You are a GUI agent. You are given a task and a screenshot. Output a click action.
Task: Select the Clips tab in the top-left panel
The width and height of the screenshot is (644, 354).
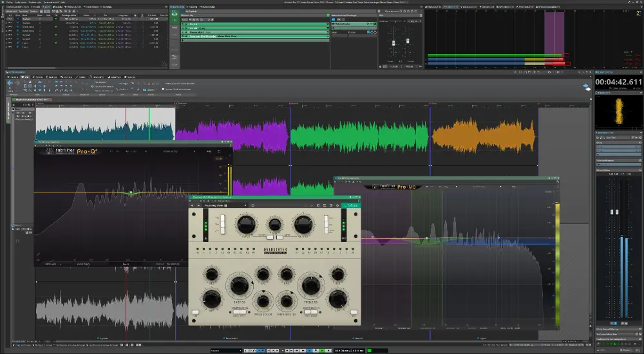pyautogui.click(x=46, y=7)
